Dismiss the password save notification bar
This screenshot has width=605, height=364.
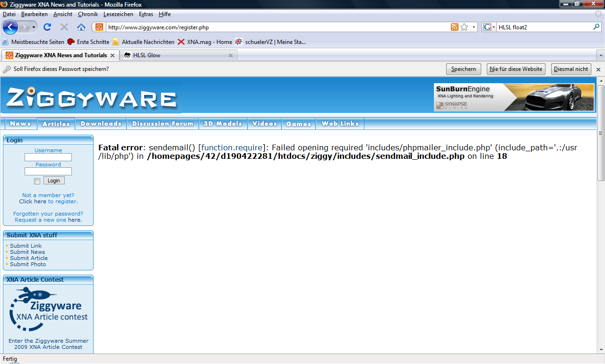click(598, 69)
